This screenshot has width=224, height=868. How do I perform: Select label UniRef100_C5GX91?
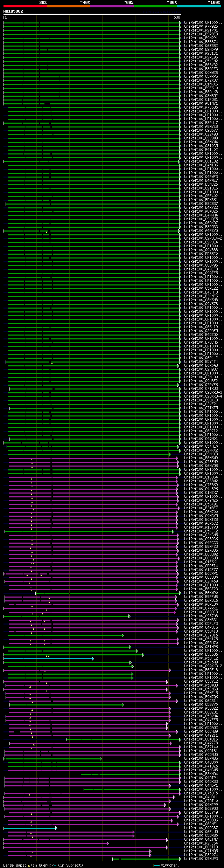point(201,504)
